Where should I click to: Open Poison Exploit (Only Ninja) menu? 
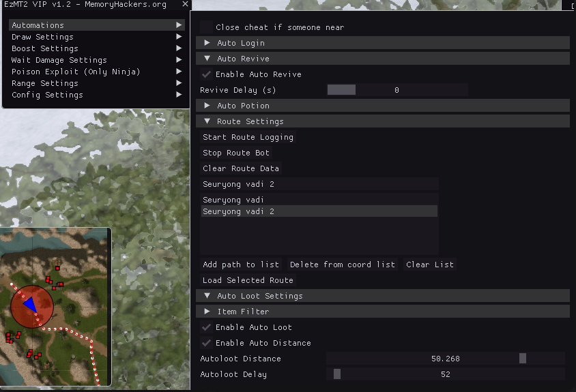tap(96, 72)
